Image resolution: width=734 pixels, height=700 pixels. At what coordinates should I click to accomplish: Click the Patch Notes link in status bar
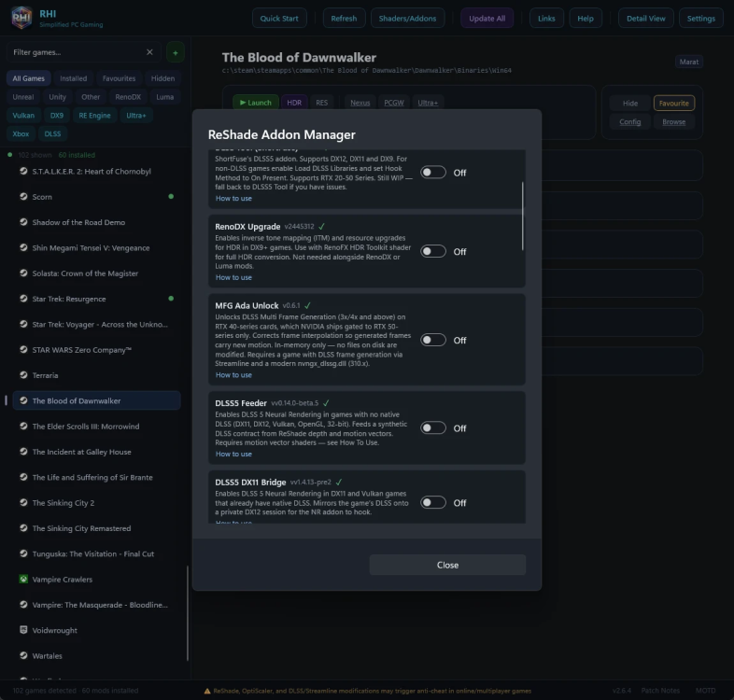pyautogui.click(x=660, y=691)
